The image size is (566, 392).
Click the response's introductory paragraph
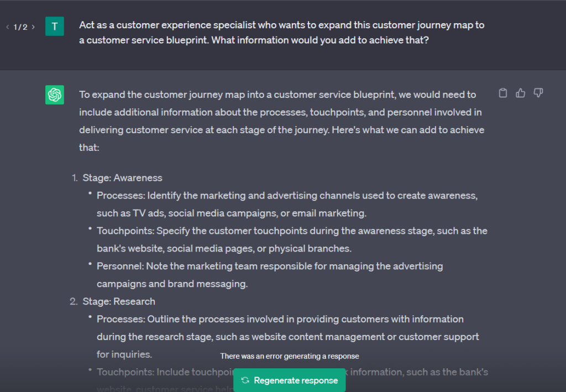281,121
